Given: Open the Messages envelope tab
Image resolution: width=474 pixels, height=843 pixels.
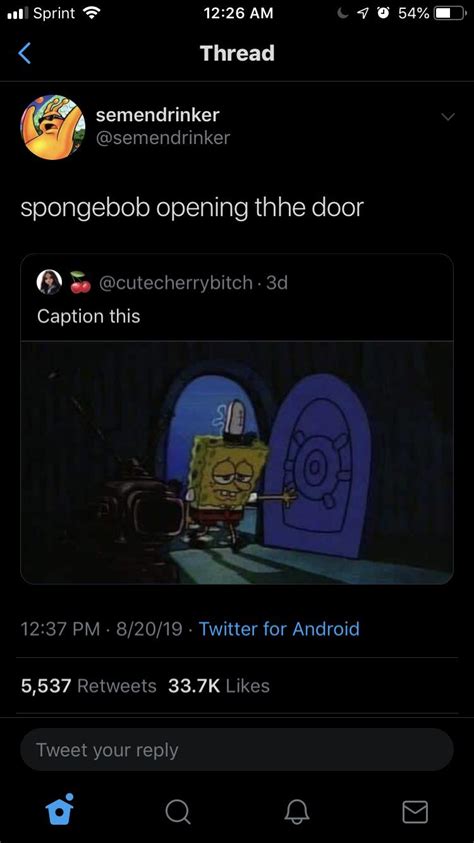Looking at the screenshot, I should coord(415,812).
